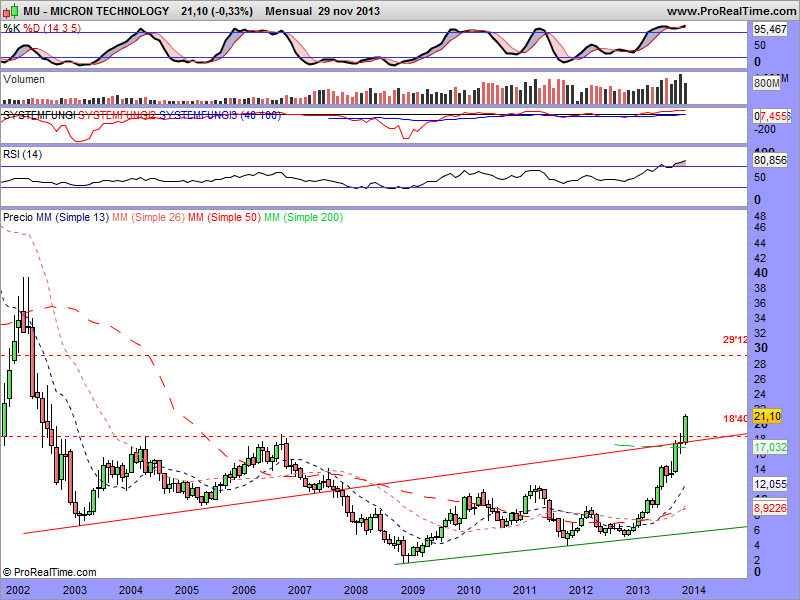Click the 2014 year on time axis
The width and height of the screenshot is (800, 600).
pyautogui.click(x=694, y=590)
